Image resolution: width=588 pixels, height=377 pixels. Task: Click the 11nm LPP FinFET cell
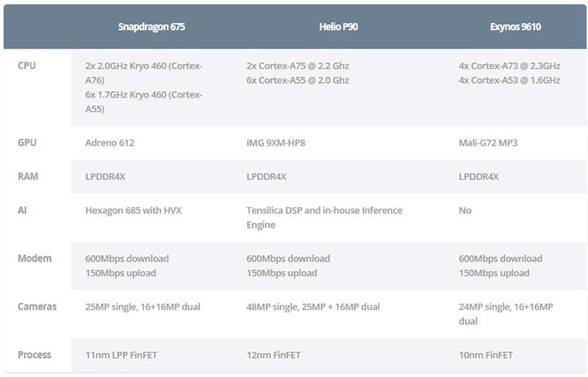pyautogui.click(x=121, y=355)
